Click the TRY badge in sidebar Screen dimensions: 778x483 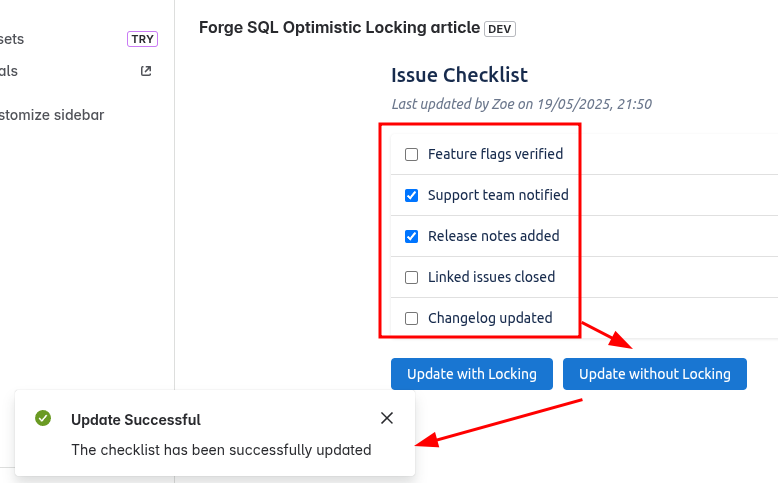[142, 39]
